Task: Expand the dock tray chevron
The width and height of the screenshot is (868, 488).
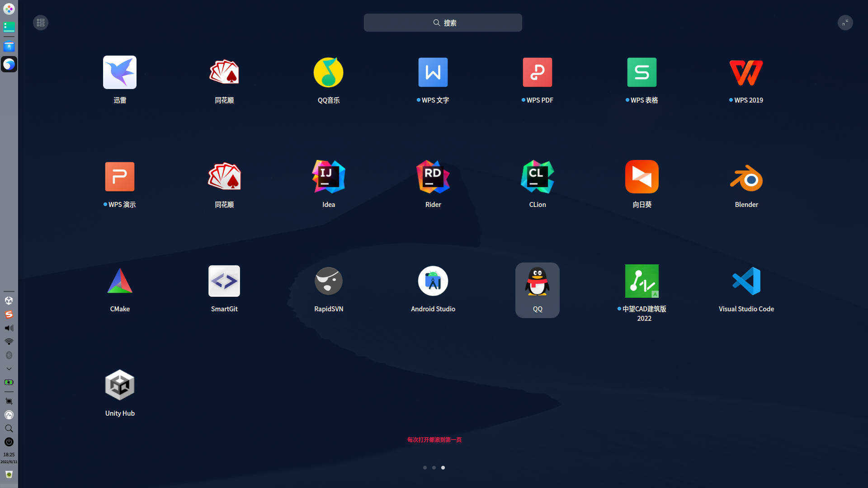Action: [x=9, y=369]
